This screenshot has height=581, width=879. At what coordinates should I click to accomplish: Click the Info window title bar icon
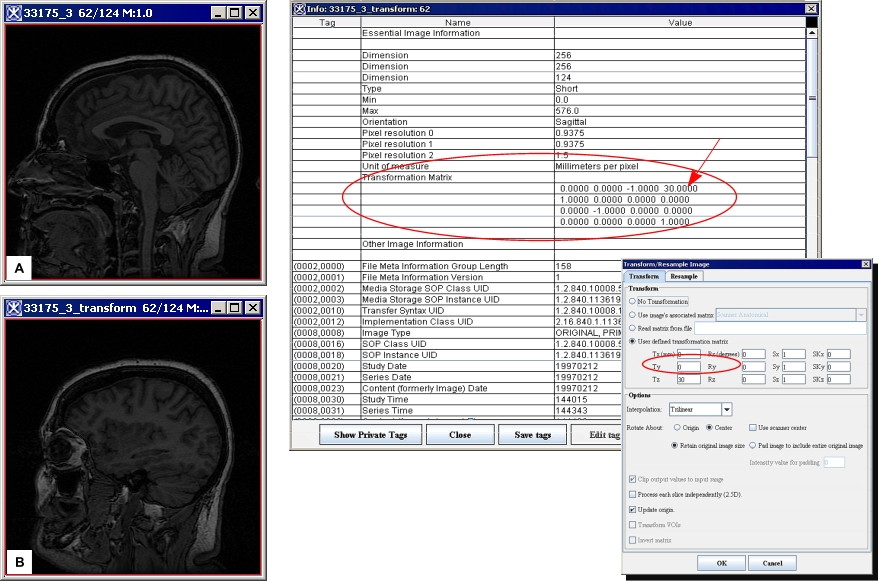(x=300, y=8)
